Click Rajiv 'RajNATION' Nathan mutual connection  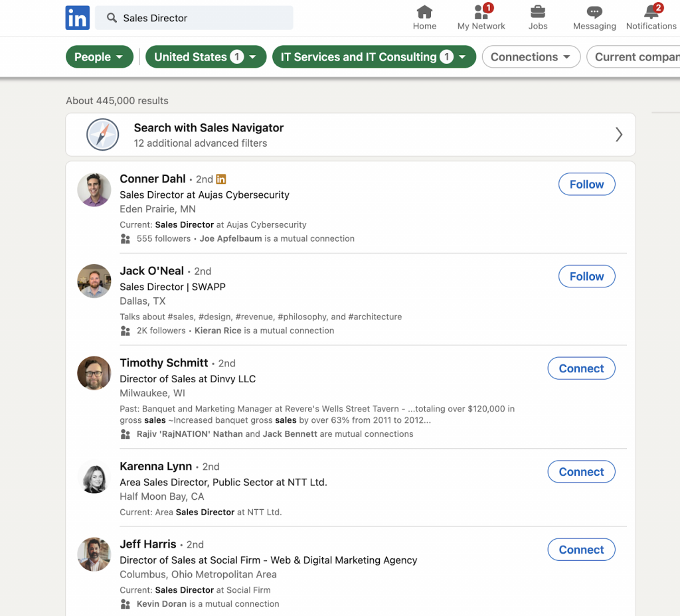tap(189, 434)
